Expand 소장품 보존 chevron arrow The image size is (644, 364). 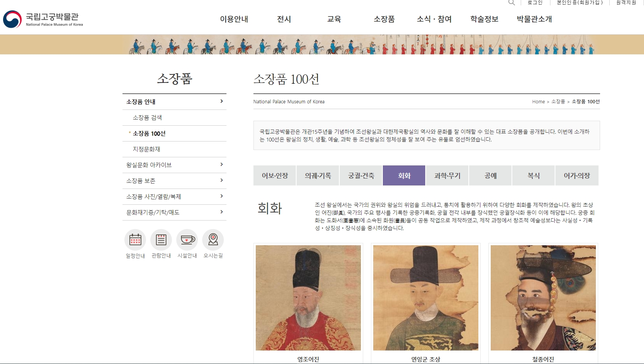pos(221,180)
